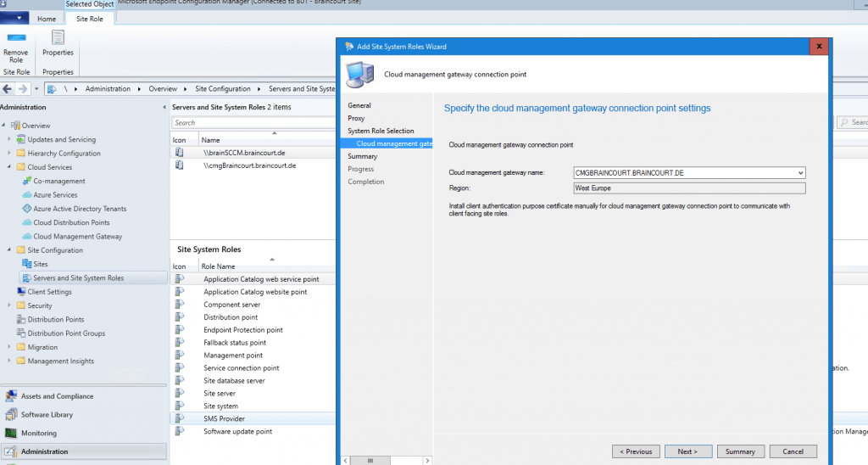The height and width of the screenshot is (465, 868).
Task: Switch to the Home ribbon tab
Action: point(47,19)
